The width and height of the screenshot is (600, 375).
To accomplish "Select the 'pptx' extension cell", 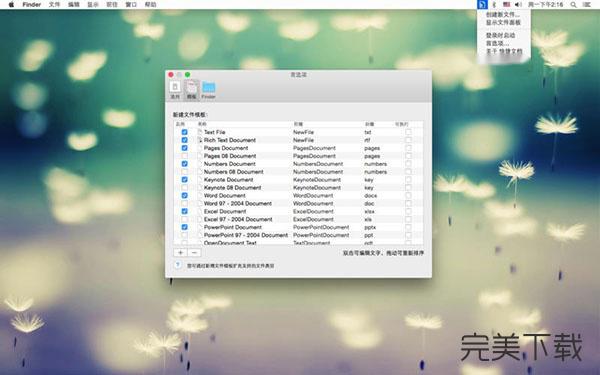I will tap(370, 227).
